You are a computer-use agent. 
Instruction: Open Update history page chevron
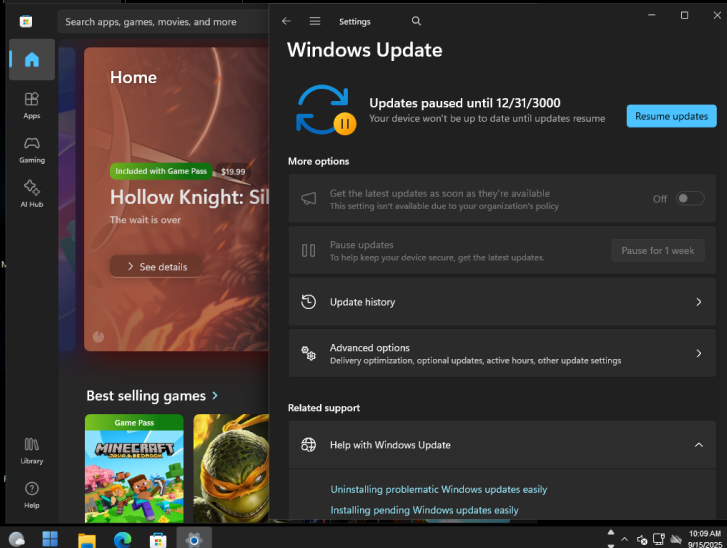click(x=699, y=302)
